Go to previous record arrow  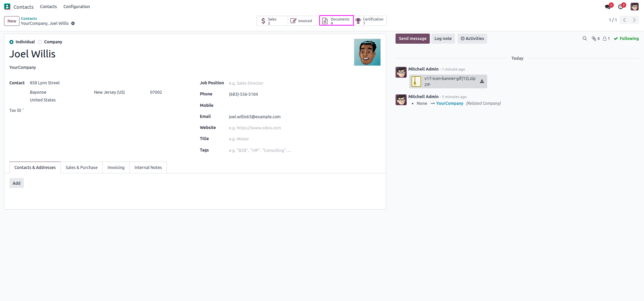(624, 20)
